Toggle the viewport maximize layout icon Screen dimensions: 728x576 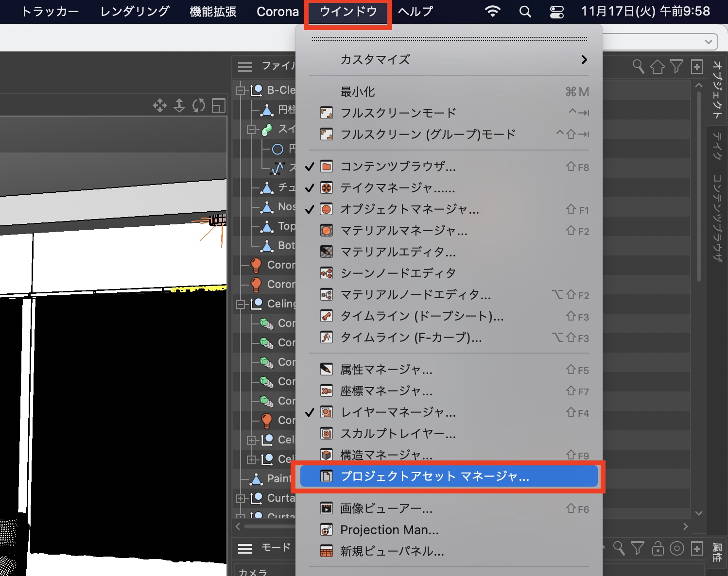[x=219, y=105]
